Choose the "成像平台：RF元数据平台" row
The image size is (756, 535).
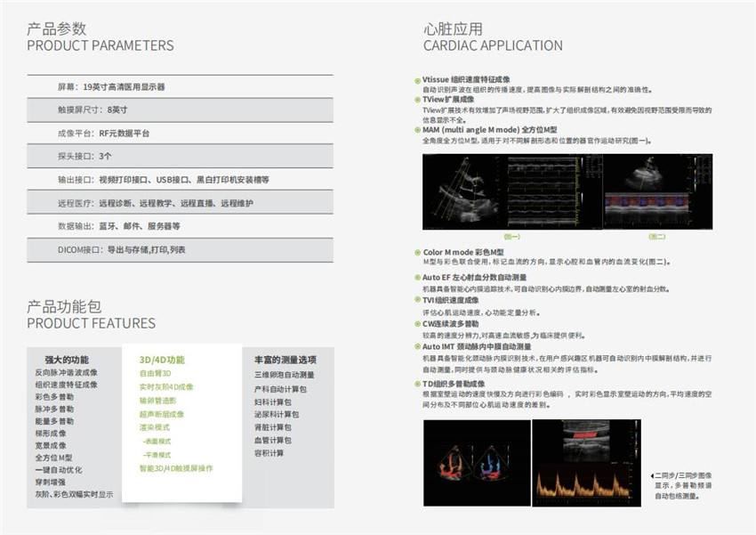click(180, 134)
